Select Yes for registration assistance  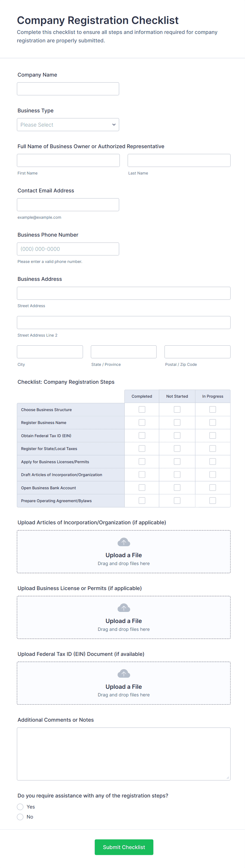coord(20,807)
